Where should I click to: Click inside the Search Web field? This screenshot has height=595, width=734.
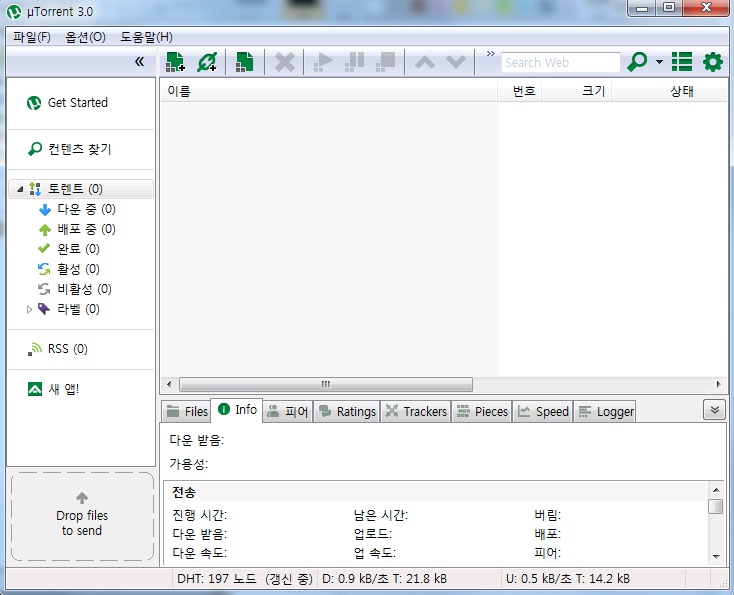[560, 62]
